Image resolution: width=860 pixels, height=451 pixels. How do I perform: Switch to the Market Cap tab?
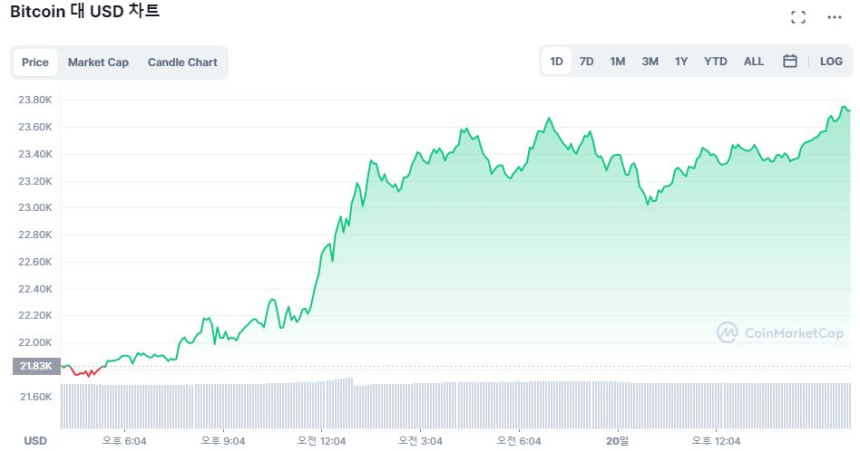98,62
